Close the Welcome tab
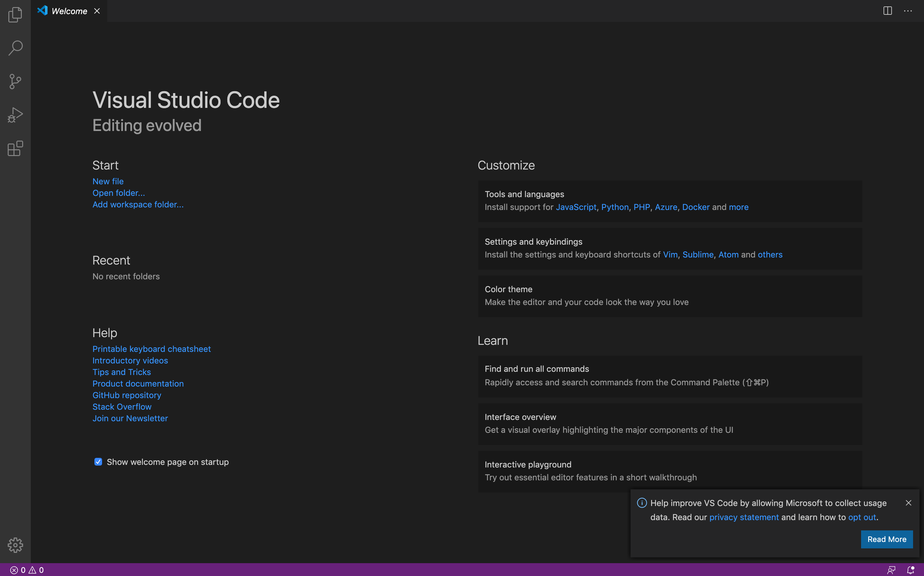 tap(97, 11)
